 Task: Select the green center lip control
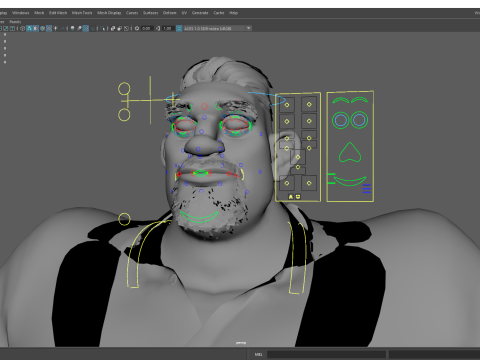coord(200,173)
